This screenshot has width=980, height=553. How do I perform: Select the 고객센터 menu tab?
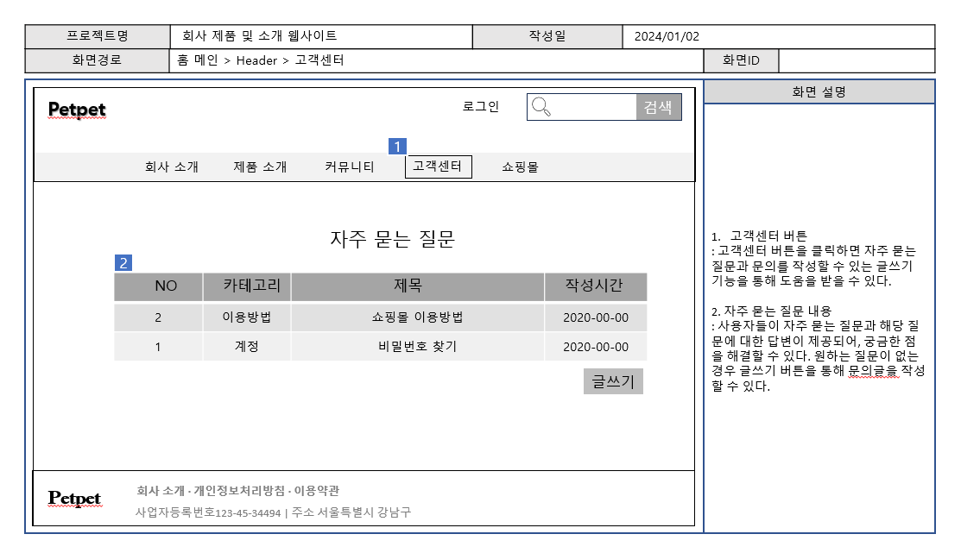pos(438,167)
